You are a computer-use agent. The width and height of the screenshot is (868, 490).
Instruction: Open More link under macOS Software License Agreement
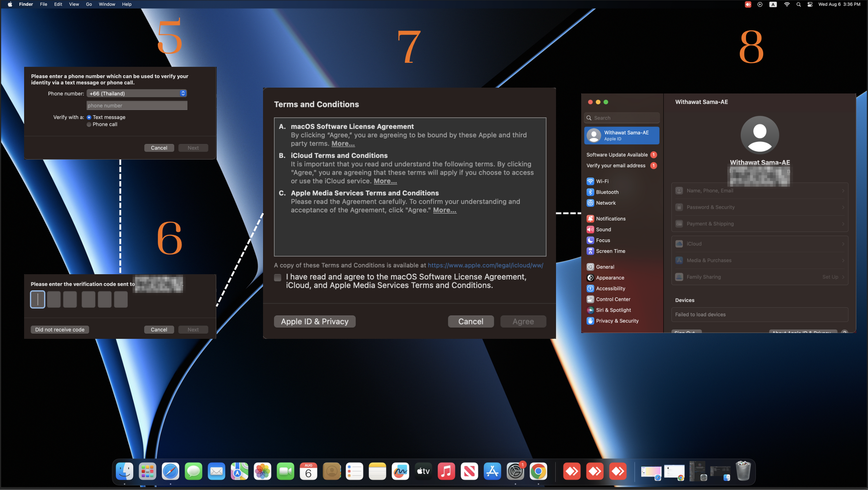click(343, 143)
